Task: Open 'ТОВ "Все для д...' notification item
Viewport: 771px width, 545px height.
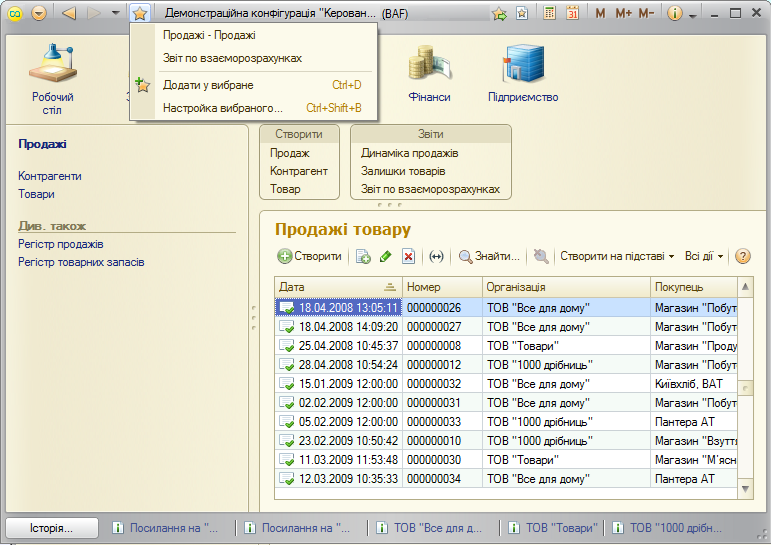Action: pos(428,528)
